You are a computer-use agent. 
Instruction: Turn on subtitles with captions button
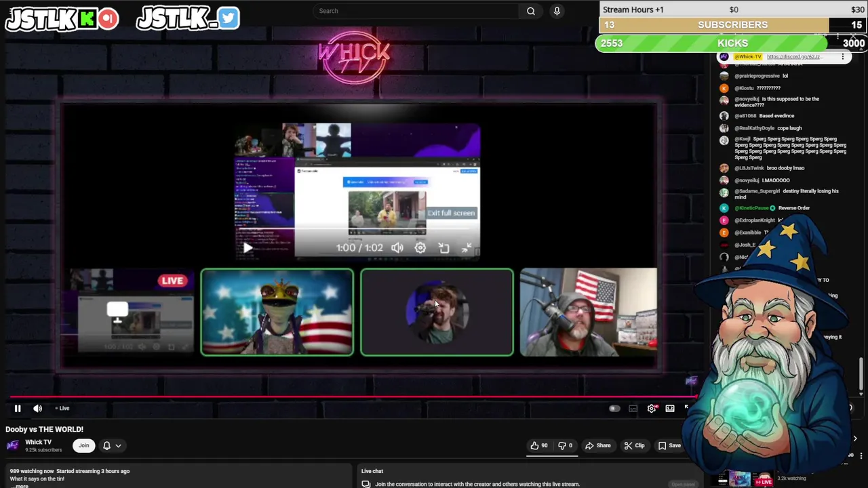point(633,408)
